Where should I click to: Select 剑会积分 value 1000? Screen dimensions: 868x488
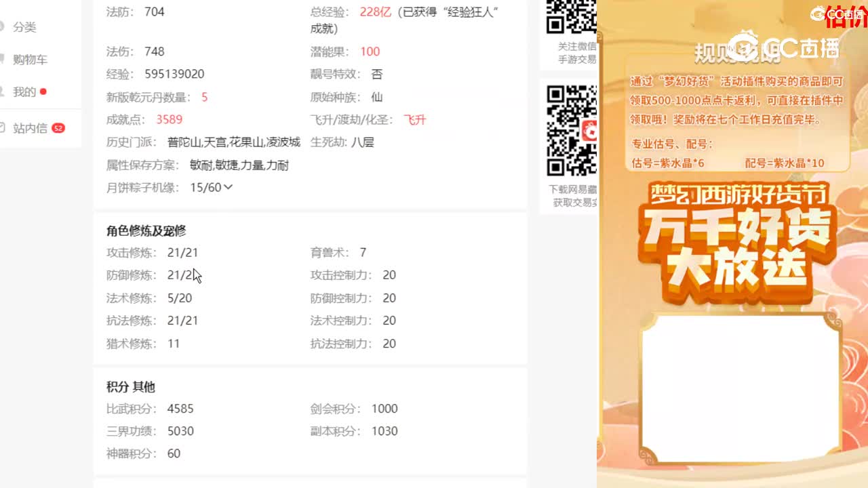[x=384, y=409]
